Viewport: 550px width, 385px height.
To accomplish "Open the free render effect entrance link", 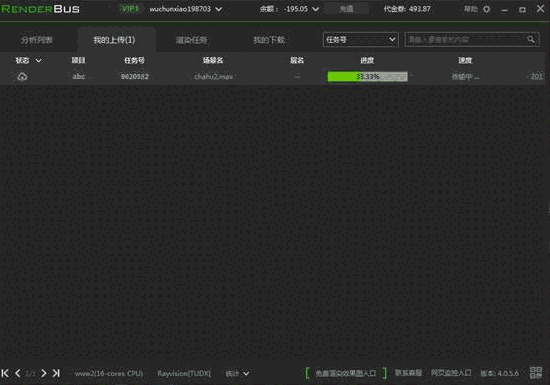I will click(x=346, y=373).
